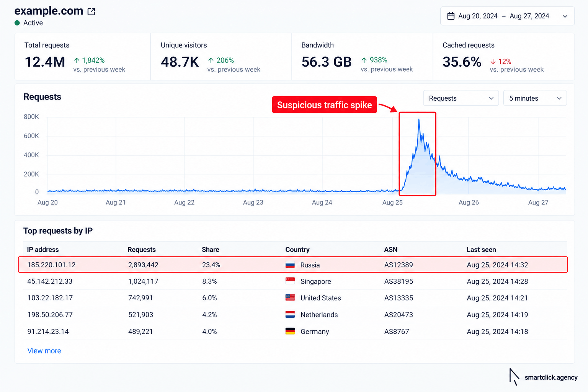Click the Germany flag icon
The height and width of the screenshot is (392, 588).
(x=290, y=331)
